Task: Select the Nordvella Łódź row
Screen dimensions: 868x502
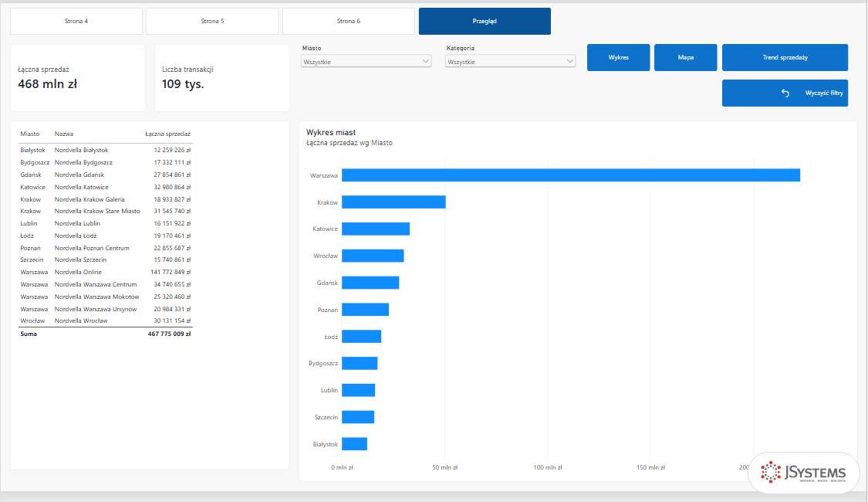Action: point(105,236)
